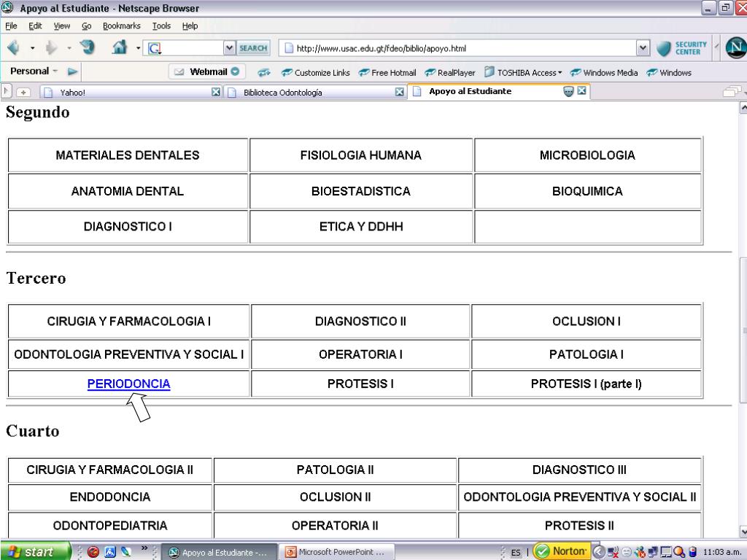Screen dimensions: 747x560
Task: Open Security Center shield
Action: click(664, 48)
